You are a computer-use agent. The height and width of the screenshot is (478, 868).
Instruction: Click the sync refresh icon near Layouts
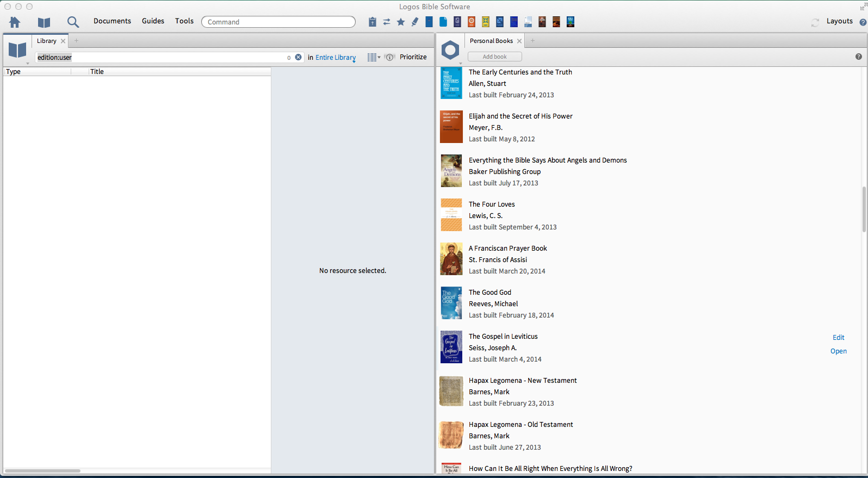click(815, 22)
